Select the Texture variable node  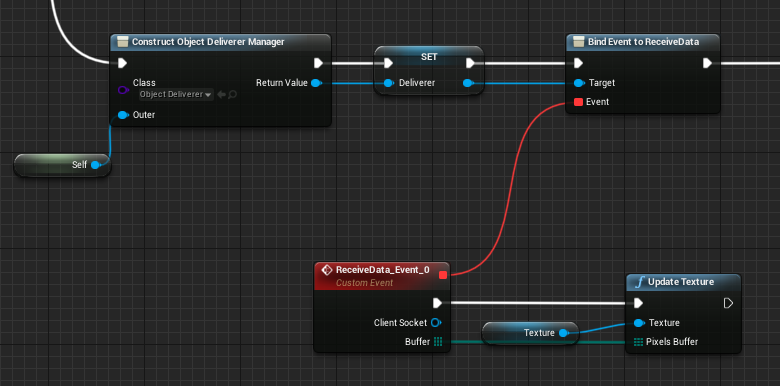coord(531,333)
